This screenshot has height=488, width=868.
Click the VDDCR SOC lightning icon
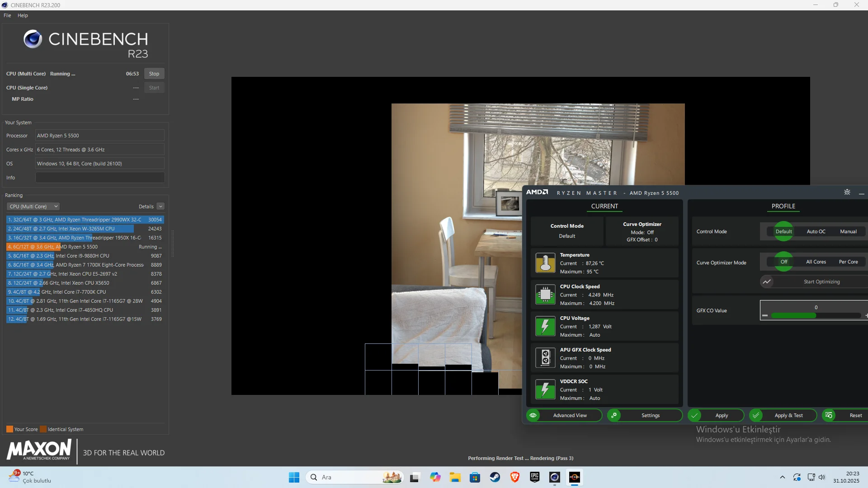[545, 389]
